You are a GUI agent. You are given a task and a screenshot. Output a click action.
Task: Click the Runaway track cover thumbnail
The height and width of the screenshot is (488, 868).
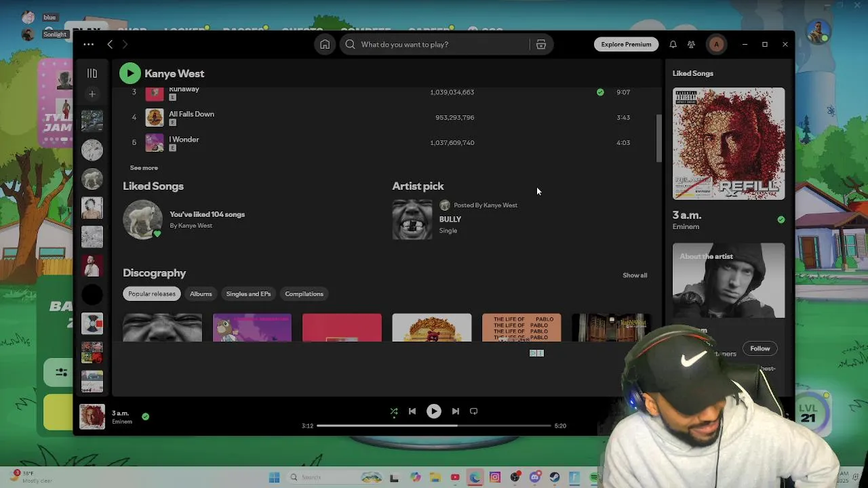(x=155, y=93)
